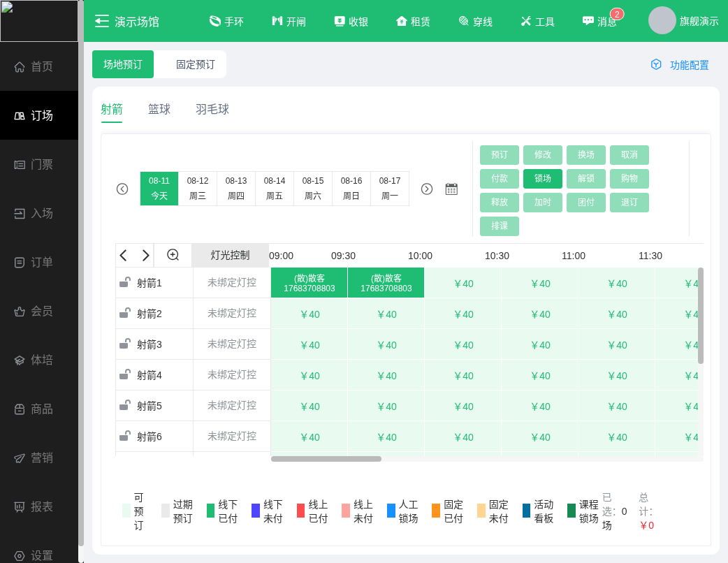
Task: Select 射箭2 ¥40 slot at 10:00
Action: click(x=463, y=314)
